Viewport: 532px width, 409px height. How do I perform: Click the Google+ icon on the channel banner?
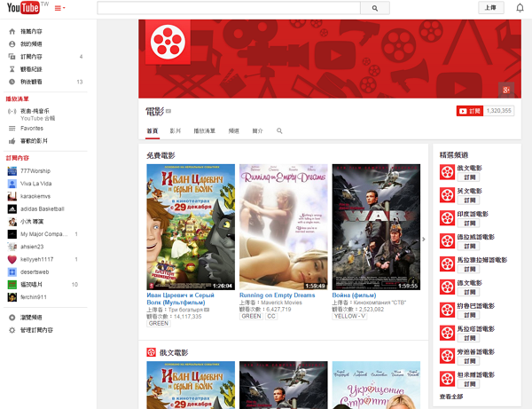506,90
